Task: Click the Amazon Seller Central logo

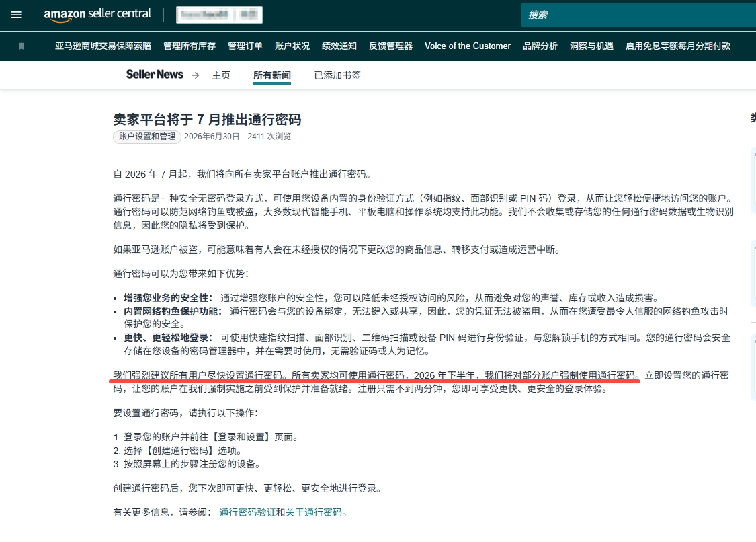Action: (97, 15)
